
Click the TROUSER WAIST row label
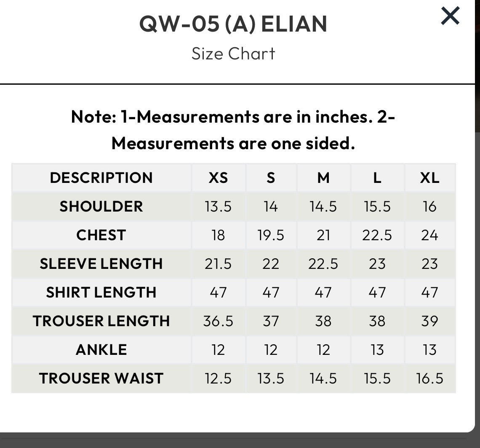pos(101,378)
